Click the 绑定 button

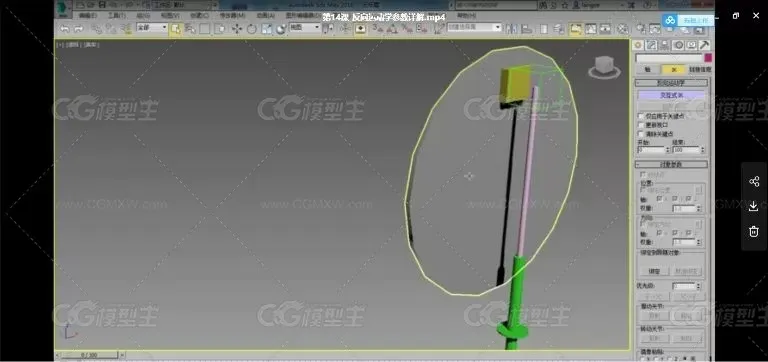[x=654, y=271]
